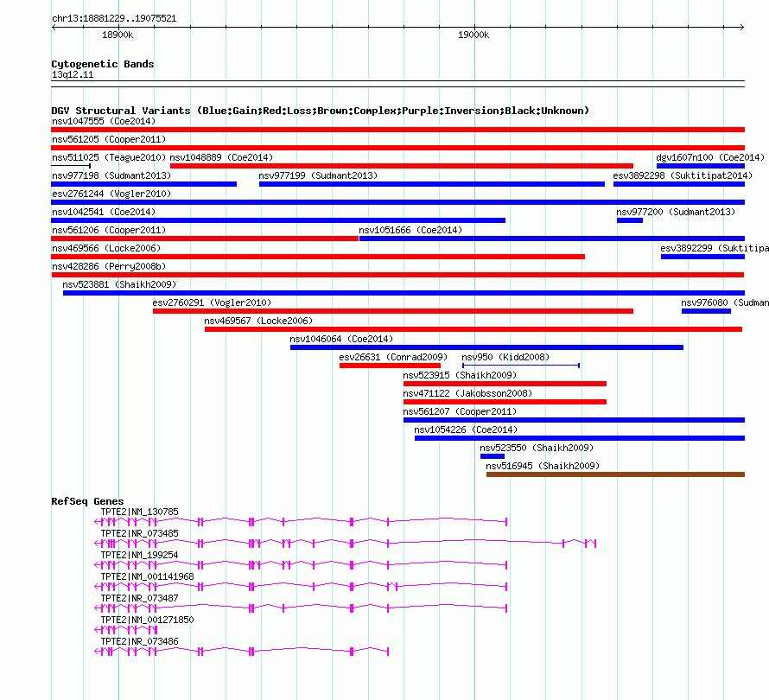769x700 pixels.
Task: Click the left arrow end of the ruler
Action: pos(54,28)
